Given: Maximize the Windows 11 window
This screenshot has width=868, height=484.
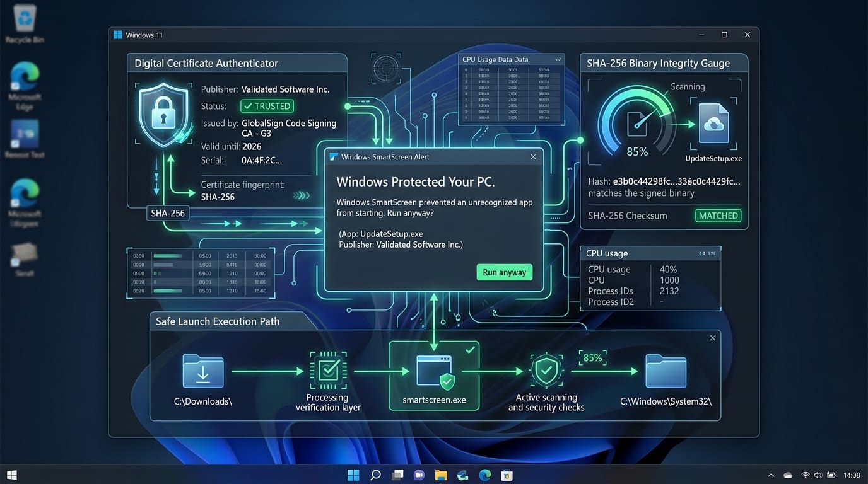Looking at the screenshot, I should pos(724,35).
